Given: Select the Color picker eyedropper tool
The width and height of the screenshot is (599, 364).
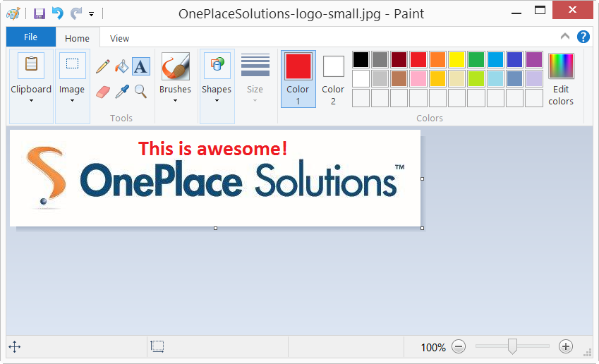Looking at the screenshot, I should tap(122, 91).
